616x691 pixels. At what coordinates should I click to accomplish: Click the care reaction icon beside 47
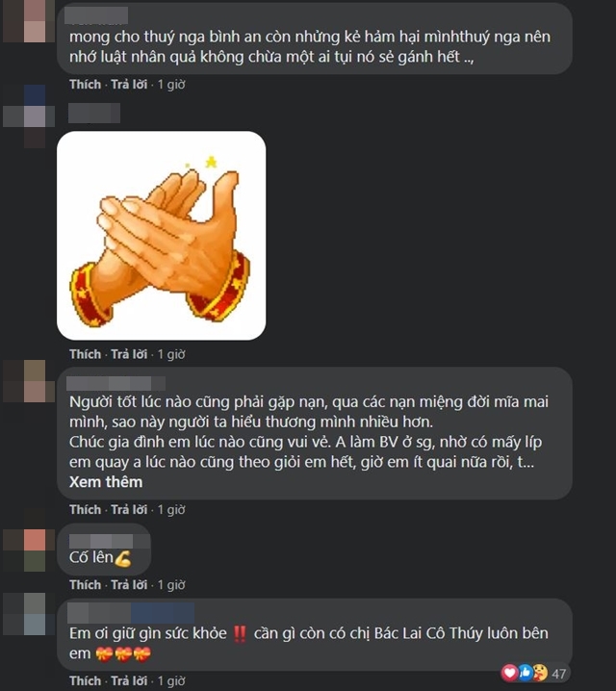pyautogui.click(x=540, y=673)
